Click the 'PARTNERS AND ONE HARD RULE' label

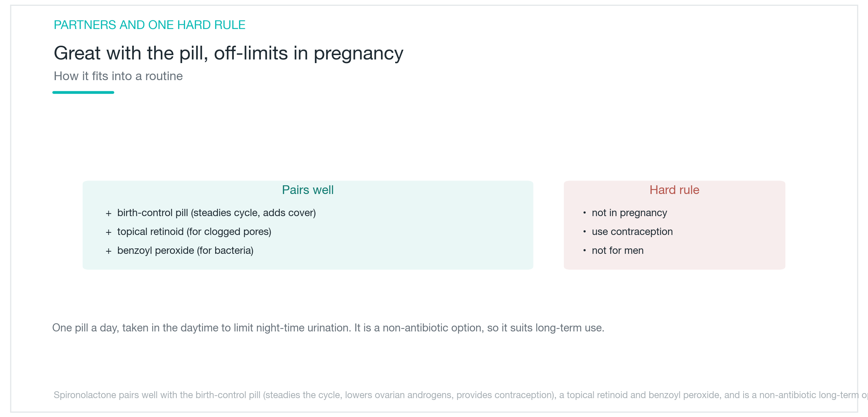click(150, 25)
